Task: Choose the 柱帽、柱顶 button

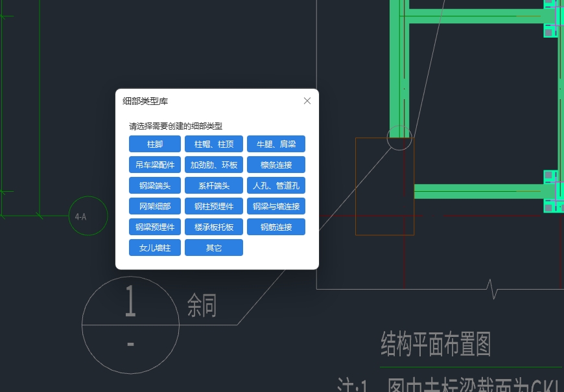Action: click(x=214, y=144)
